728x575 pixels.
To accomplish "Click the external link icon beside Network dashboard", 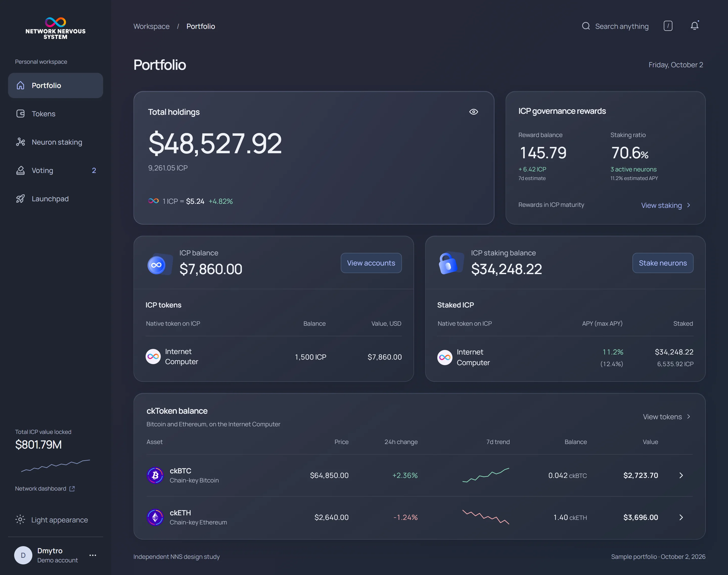I will coord(72,489).
